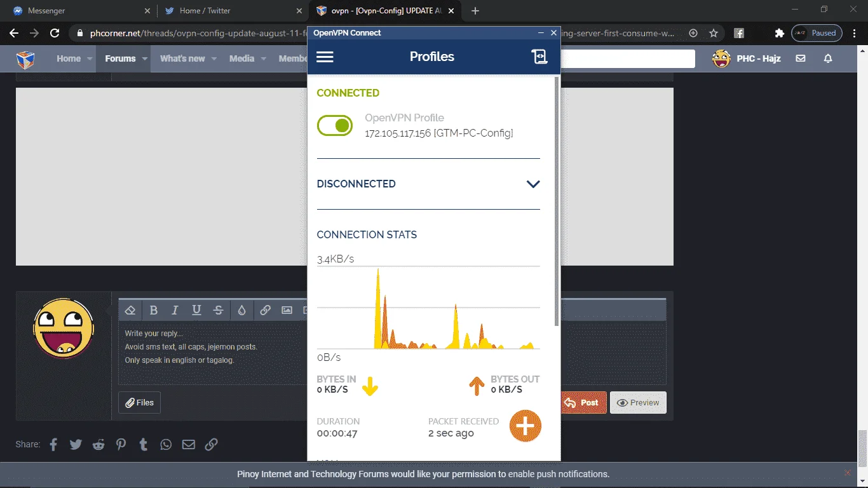Viewport: 868px width, 488px height.
Task: Open the PHC - Hajz account menu
Action: coord(747,58)
